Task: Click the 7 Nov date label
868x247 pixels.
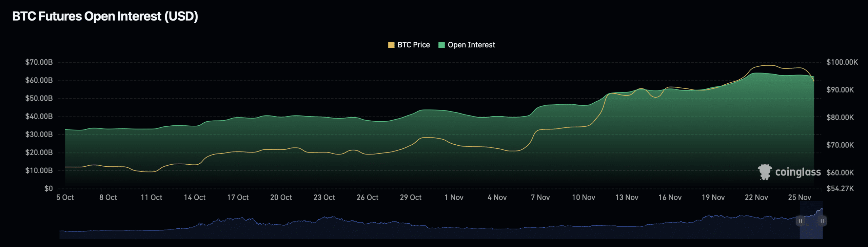Action: tap(540, 197)
